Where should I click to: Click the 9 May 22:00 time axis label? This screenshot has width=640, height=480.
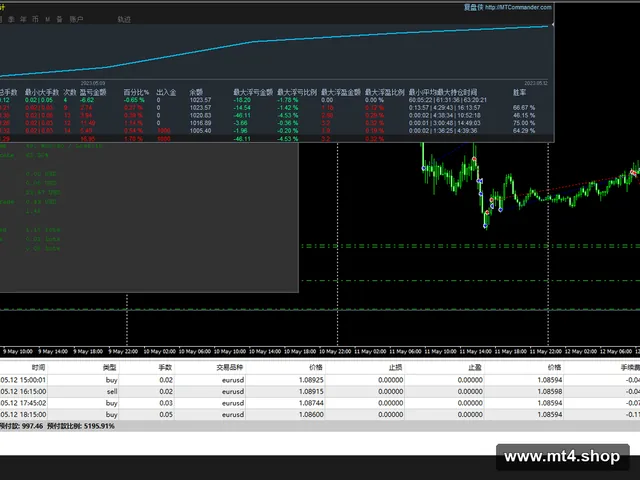[x=124, y=351]
